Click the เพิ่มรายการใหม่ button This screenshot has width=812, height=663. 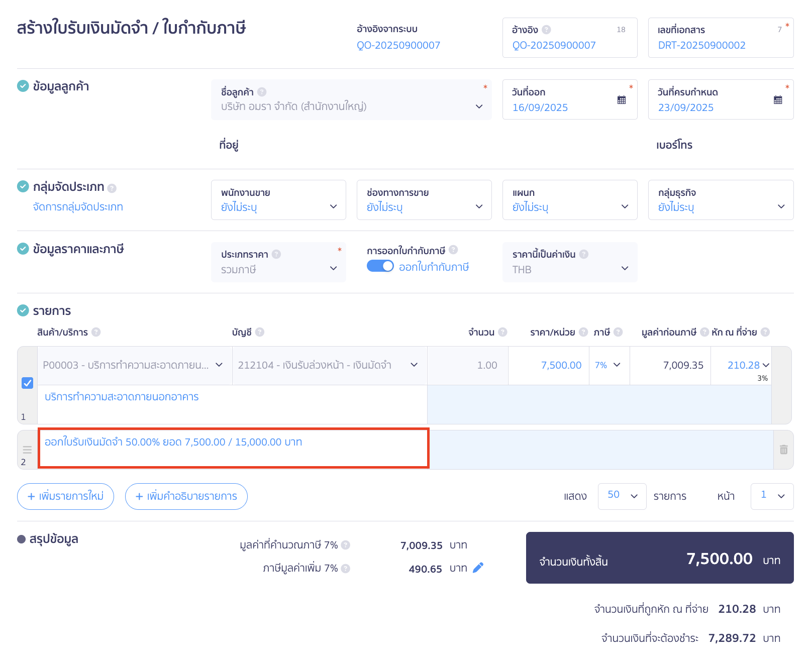pyautogui.click(x=65, y=496)
